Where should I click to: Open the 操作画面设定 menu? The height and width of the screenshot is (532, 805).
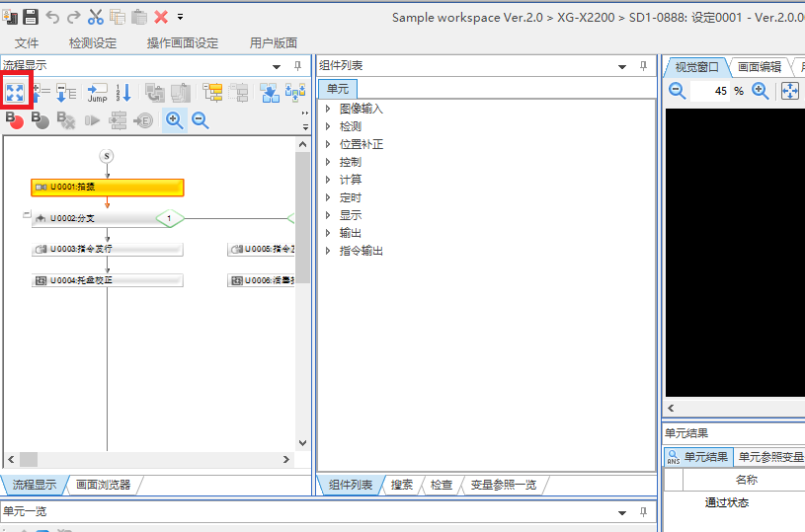click(183, 43)
